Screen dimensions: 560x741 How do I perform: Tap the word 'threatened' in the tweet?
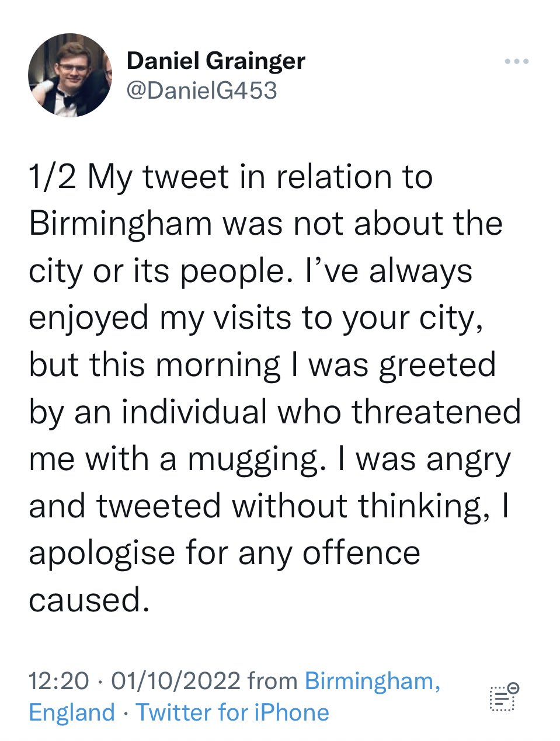pyautogui.click(x=436, y=412)
